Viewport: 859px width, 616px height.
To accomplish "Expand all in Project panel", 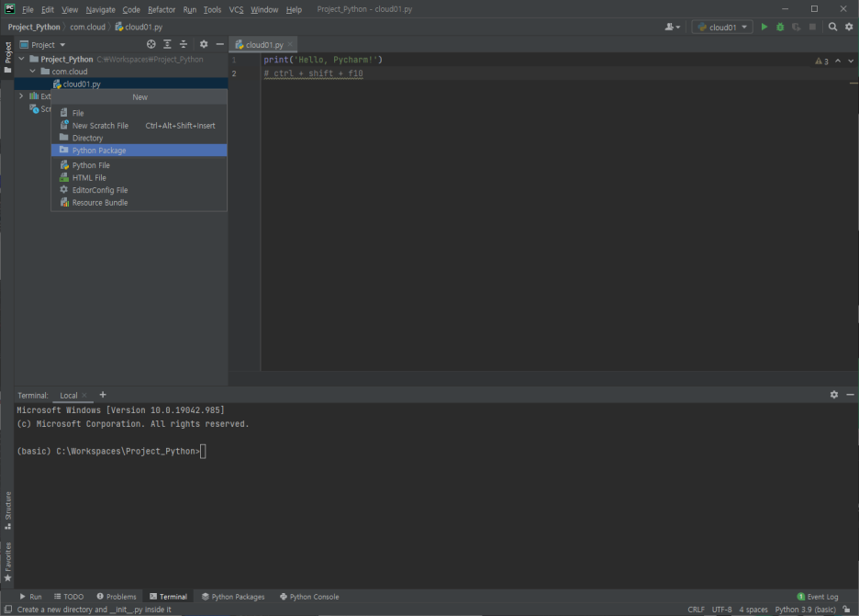I will 167,44.
